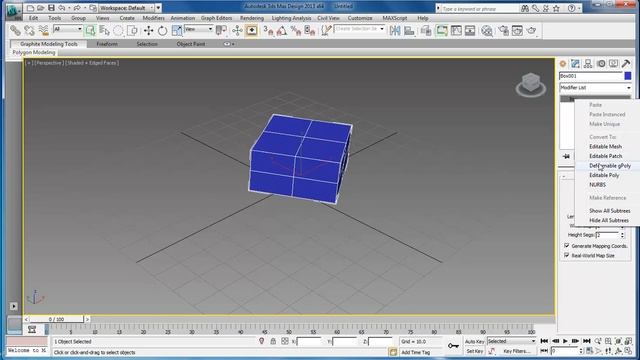Click the current frame spinner arrows

coord(581,351)
